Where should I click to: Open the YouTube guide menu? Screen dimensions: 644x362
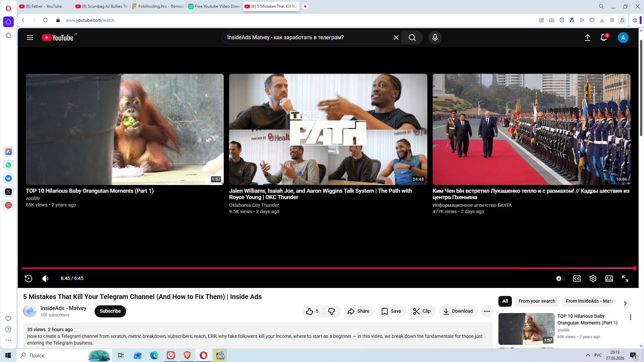(x=30, y=38)
